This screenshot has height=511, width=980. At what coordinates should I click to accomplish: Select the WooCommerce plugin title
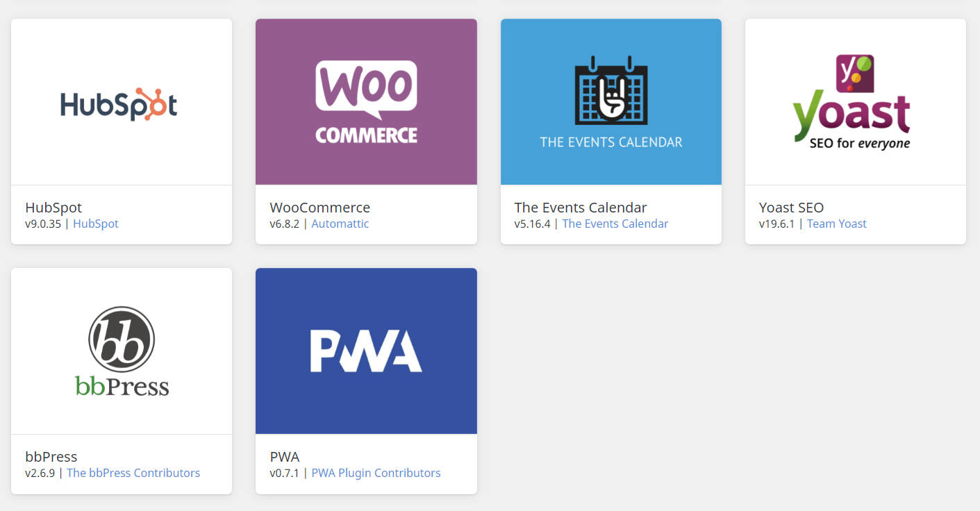pos(320,207)
